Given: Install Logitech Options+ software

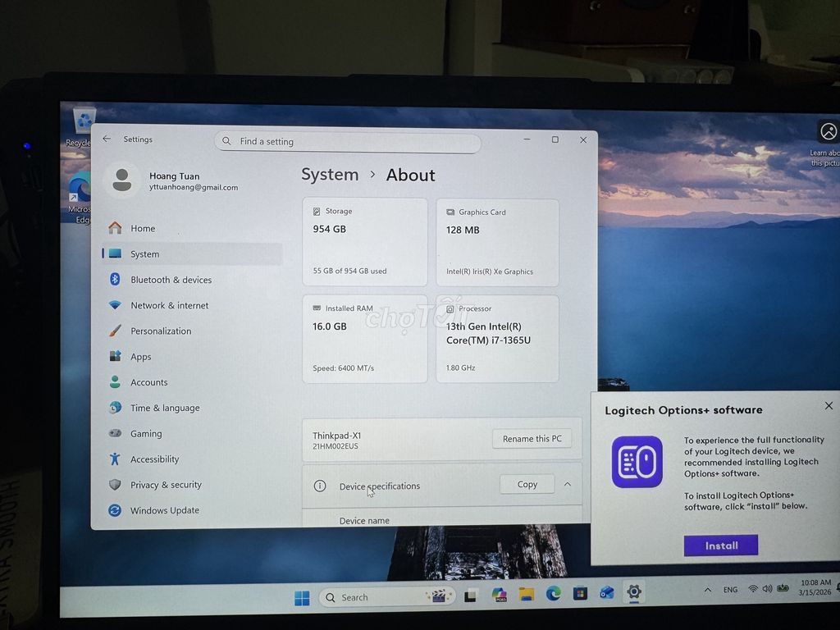Looking at the screenshot, I should [x=720, y=546].
